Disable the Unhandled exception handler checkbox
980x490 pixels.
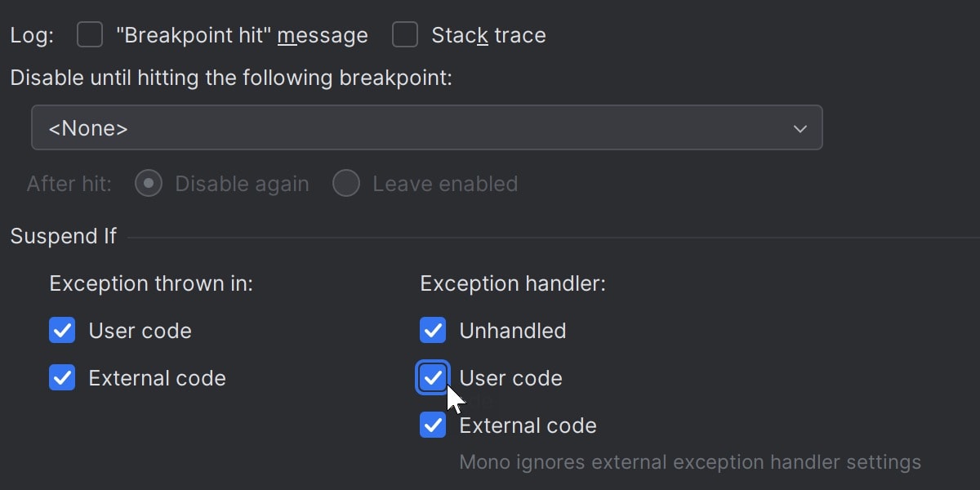[433, 331]
